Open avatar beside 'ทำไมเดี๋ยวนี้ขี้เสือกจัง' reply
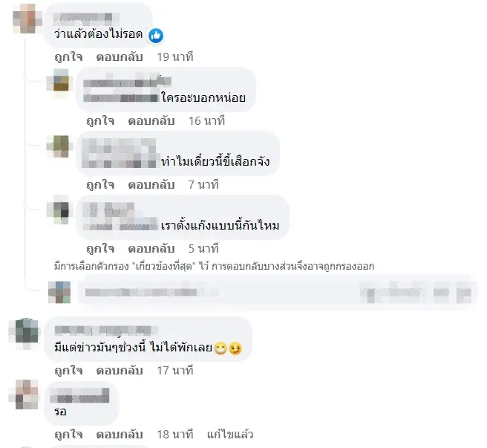The image size is (487, 448). (x=58, y=146)
